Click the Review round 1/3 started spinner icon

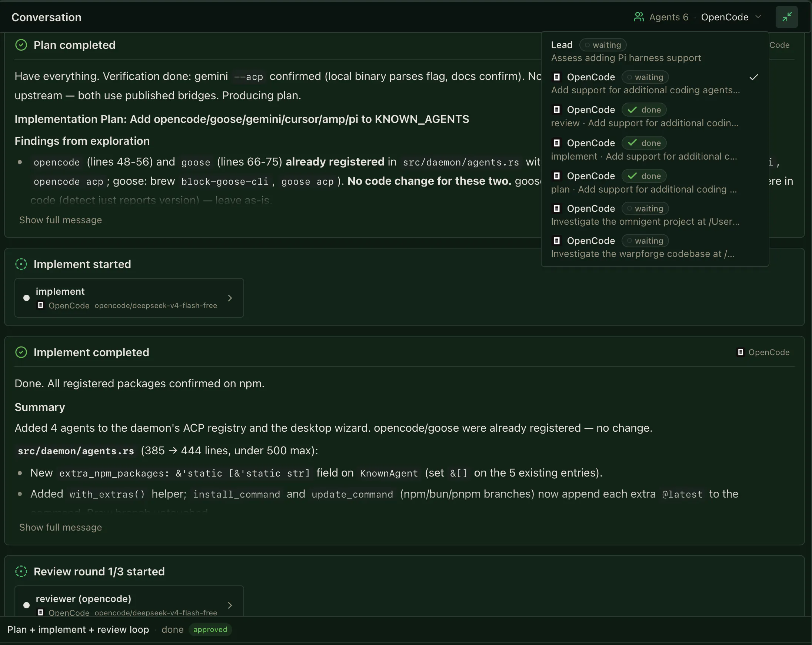[x=21, y=572]
